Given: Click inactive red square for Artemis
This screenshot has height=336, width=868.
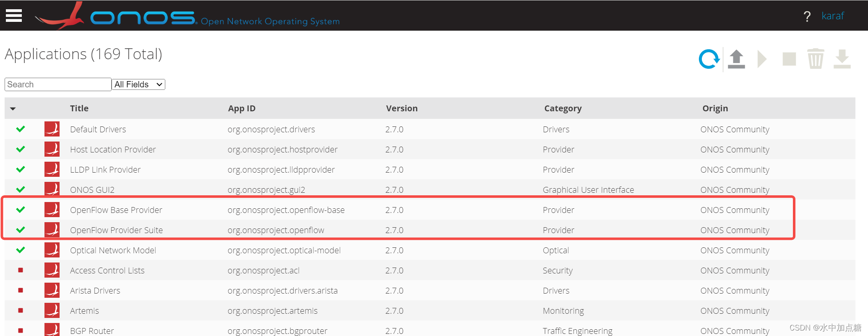Looking at the screenshot, I should 21,310.
